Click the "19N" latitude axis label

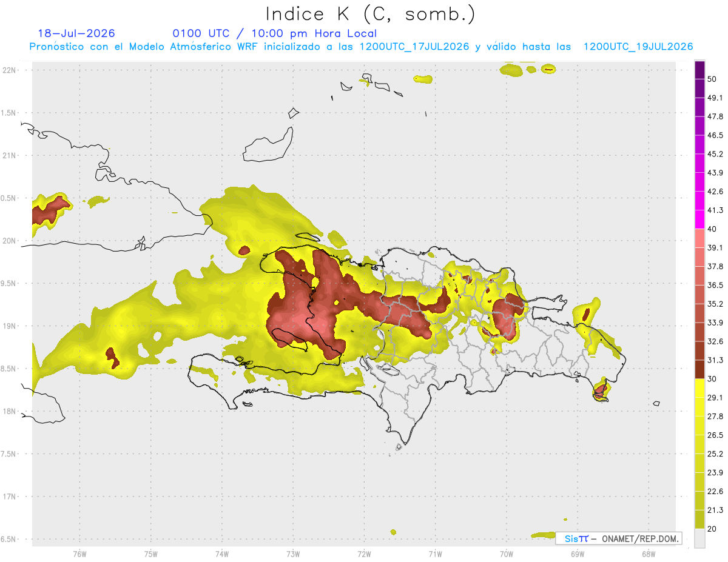click(10, 326)
